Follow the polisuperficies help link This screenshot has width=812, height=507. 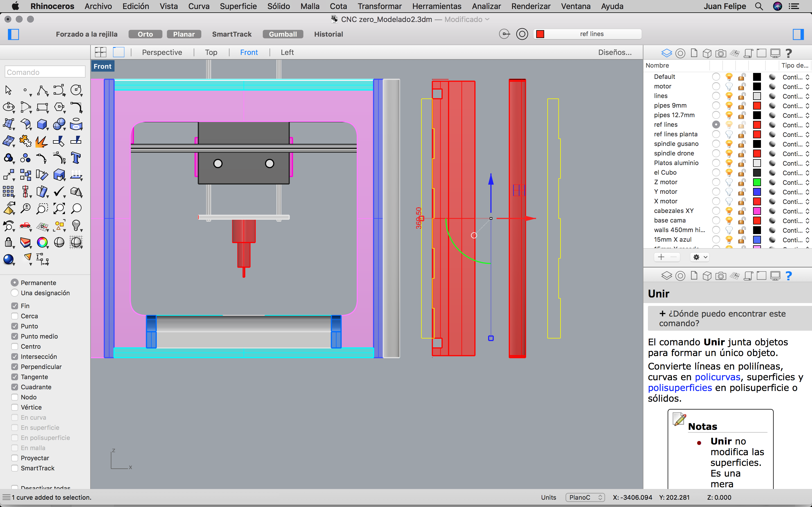click(679, 388)
